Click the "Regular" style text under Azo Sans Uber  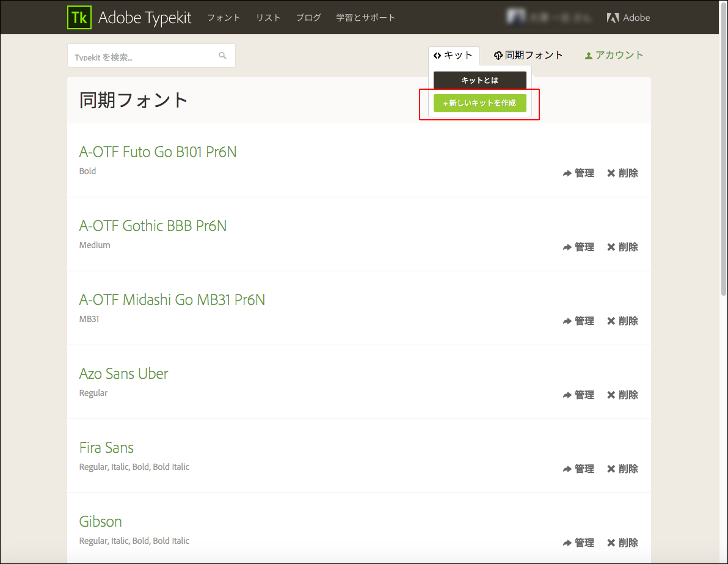pyautogui.click(x=93, y=393)
